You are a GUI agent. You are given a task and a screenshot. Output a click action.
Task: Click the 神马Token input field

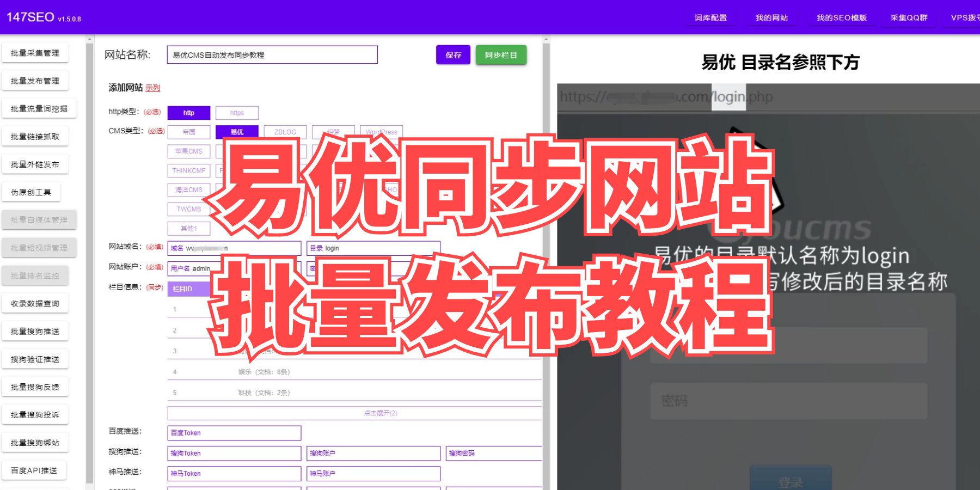pos(234,474)
